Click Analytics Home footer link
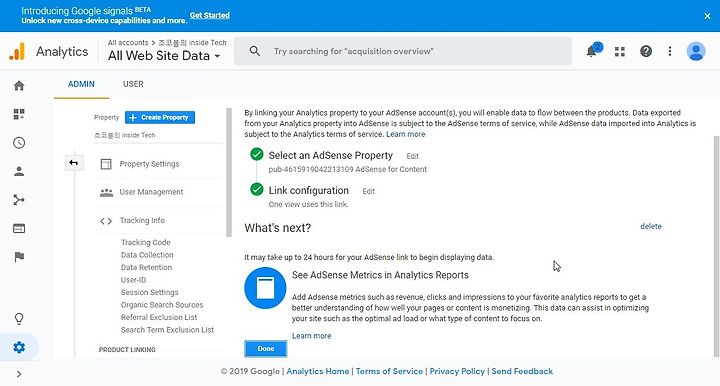The height and width of the screenshot is (386, 720). tap(318, 371)
